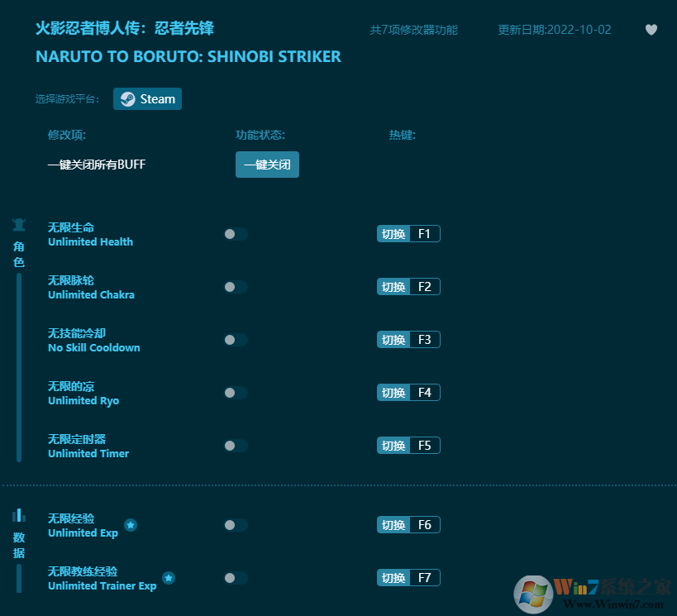Click the F6 hotkey 切换 button
The width and height of the screenshot is (677, 616).
click(393, 525)
